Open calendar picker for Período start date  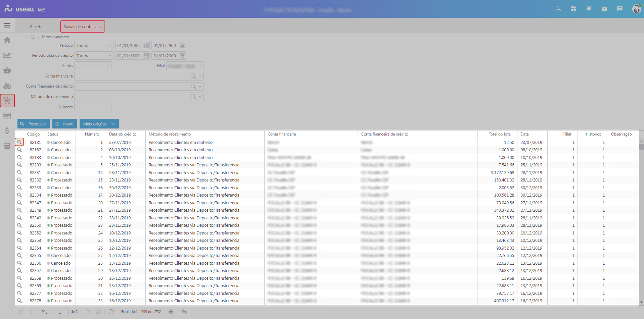(x=146, y=45)
